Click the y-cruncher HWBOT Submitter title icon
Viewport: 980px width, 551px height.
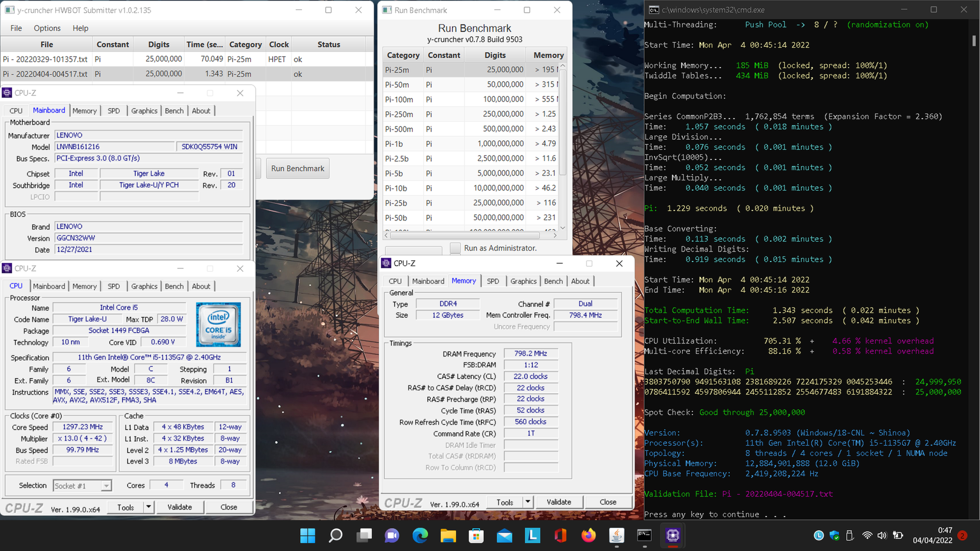pos(9,10)
